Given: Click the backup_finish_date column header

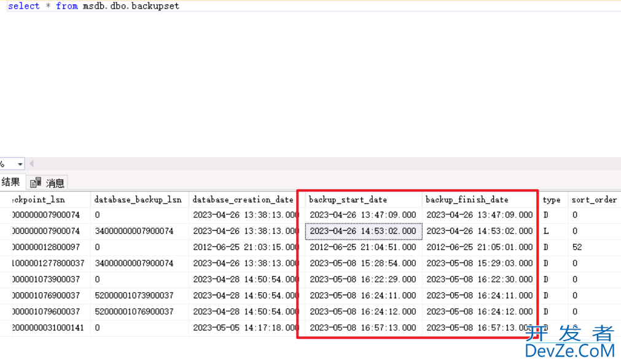Looking at the screenshot, I should (x=479, y=200).
